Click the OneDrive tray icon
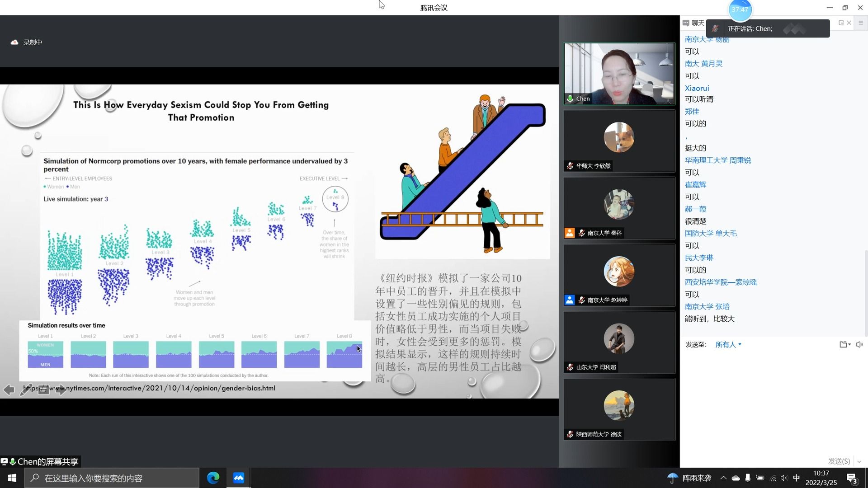This screenshot has height=488, width=868. pos(736,478)
